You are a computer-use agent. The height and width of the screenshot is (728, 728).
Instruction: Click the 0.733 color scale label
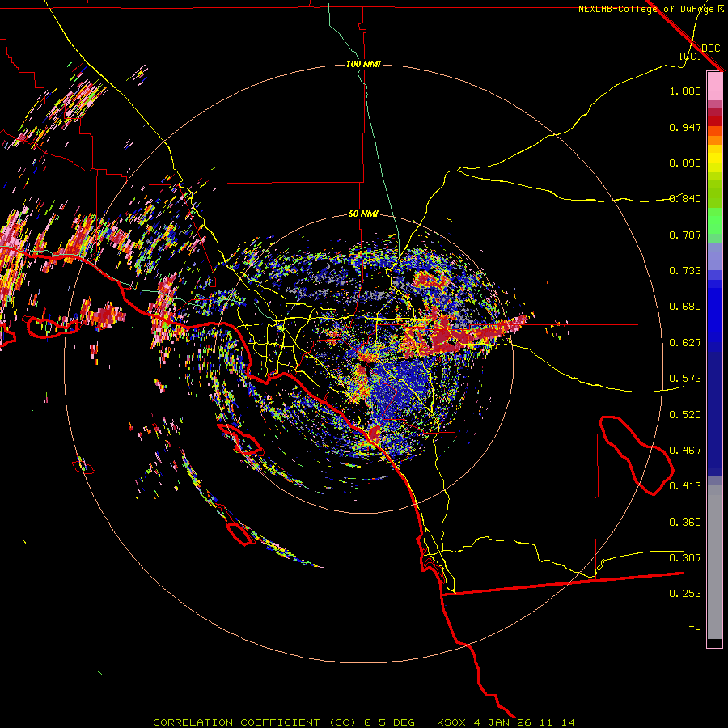(685, 271)
